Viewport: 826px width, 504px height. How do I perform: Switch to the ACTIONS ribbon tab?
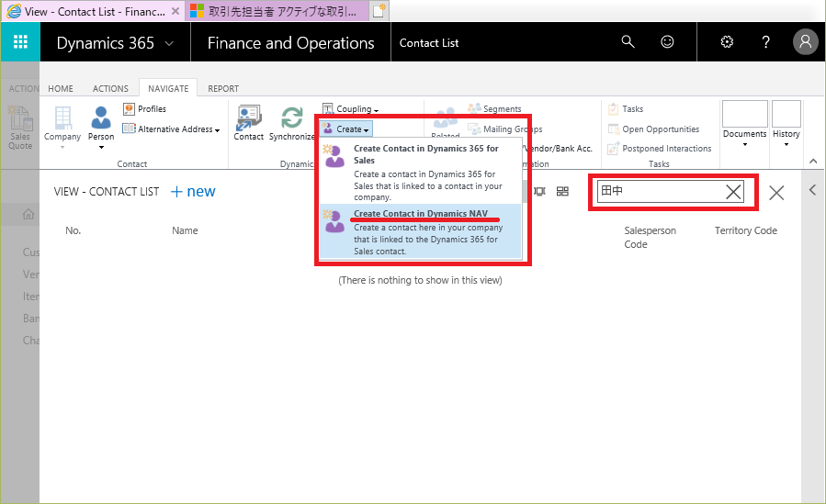pos(110,88)
